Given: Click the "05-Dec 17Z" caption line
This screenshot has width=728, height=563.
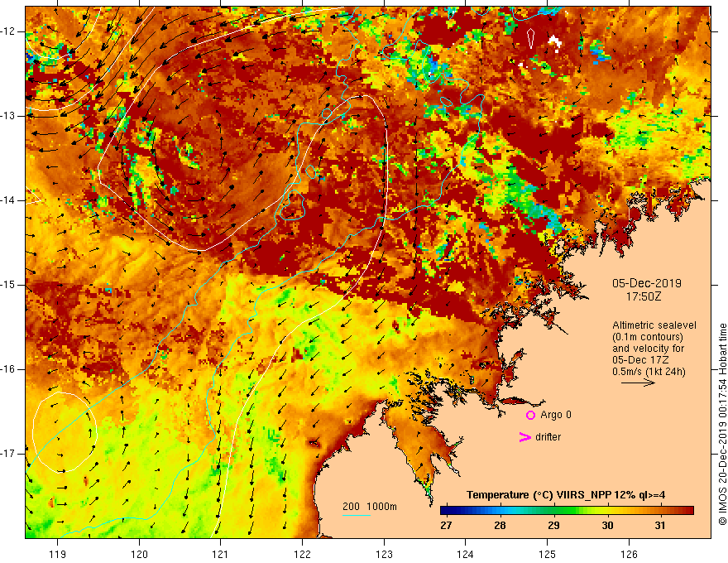Looking at the screenshot, I should tap(642, 360).
